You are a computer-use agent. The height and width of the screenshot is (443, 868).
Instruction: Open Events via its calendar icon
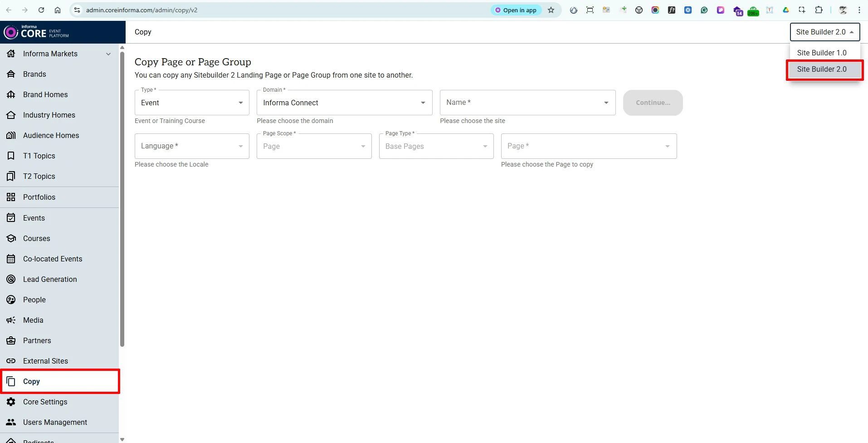pos(11,218)
